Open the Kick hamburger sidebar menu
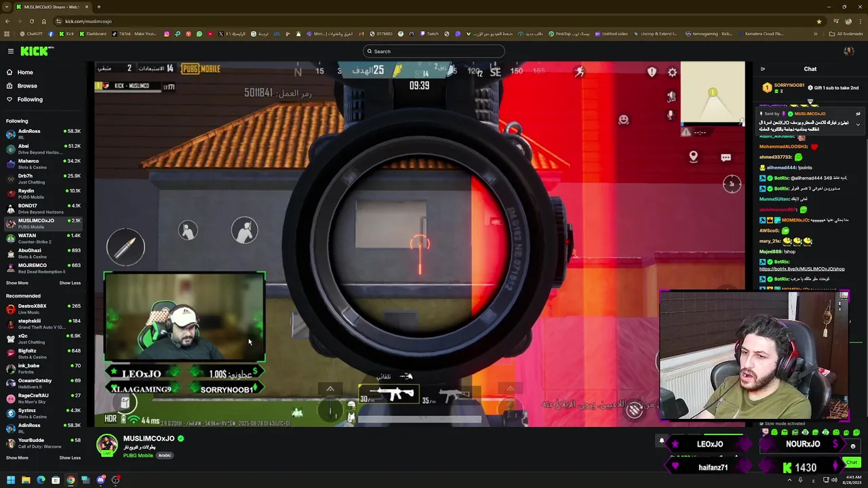The image size is (868, 488). tap(11, 52)
